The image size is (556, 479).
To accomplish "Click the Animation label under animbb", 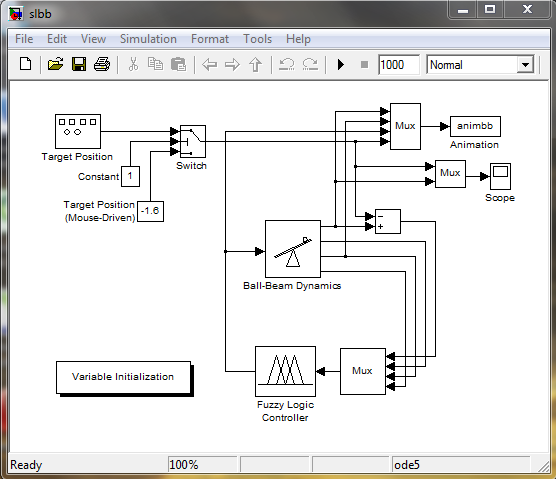I will [474, 145].
